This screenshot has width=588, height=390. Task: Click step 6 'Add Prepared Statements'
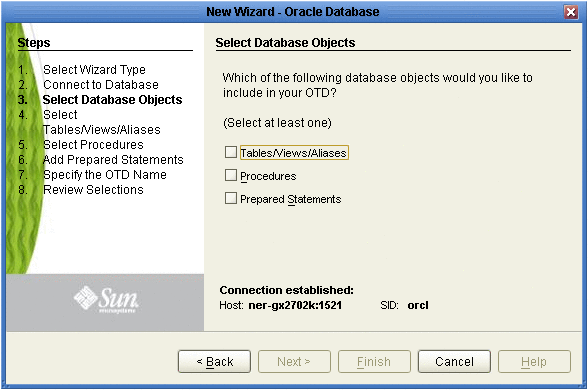[113, 160]
